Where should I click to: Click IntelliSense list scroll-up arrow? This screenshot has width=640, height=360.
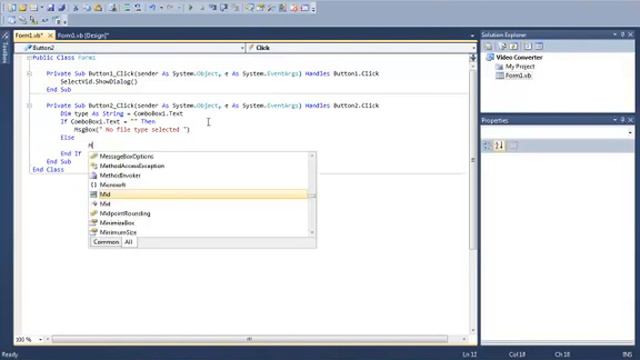tap(312, 156)
